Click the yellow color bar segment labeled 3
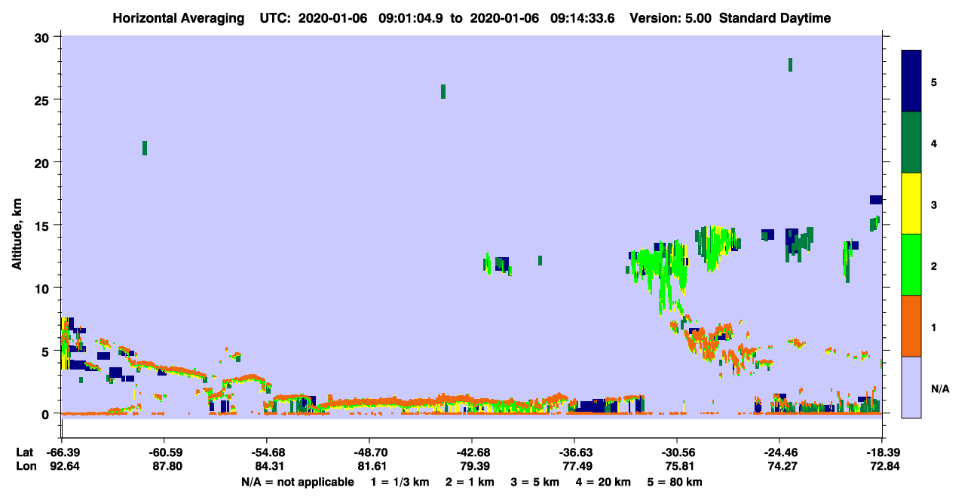Image resolution: width=980 pixels, height=503 pixels. pyautogui.click(x=911, y=204)
